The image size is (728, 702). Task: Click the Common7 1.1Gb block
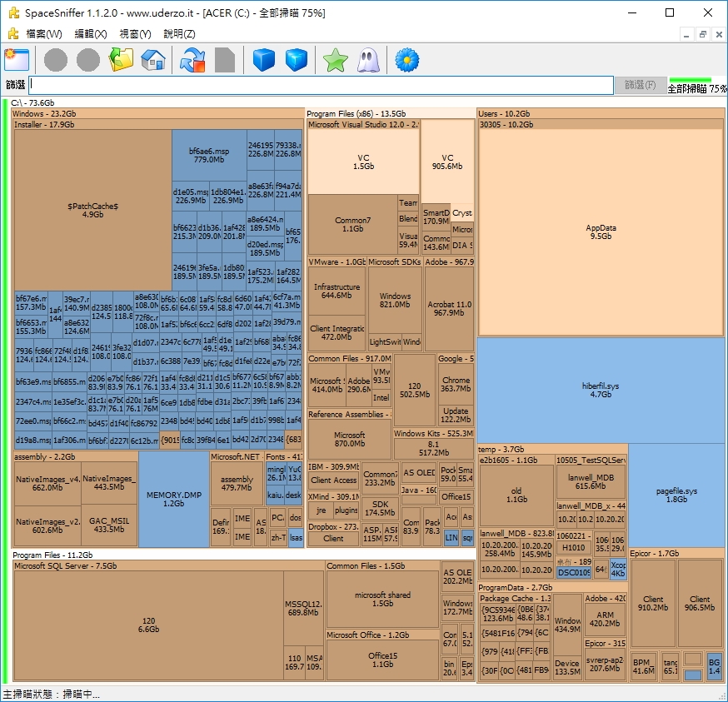coord(352,225)
